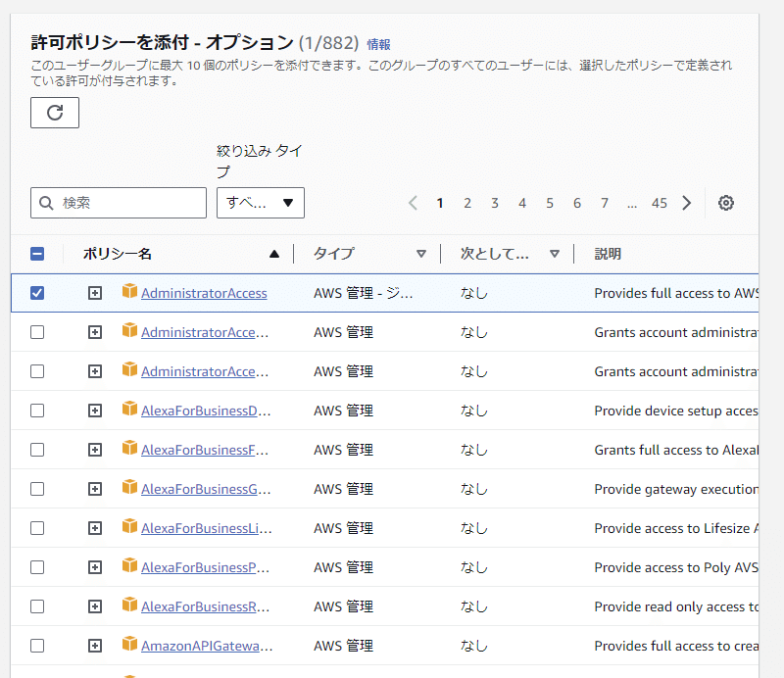Jump to page 4 in pagination
This screenshot has height=678, width=784.
pos(522,203)
